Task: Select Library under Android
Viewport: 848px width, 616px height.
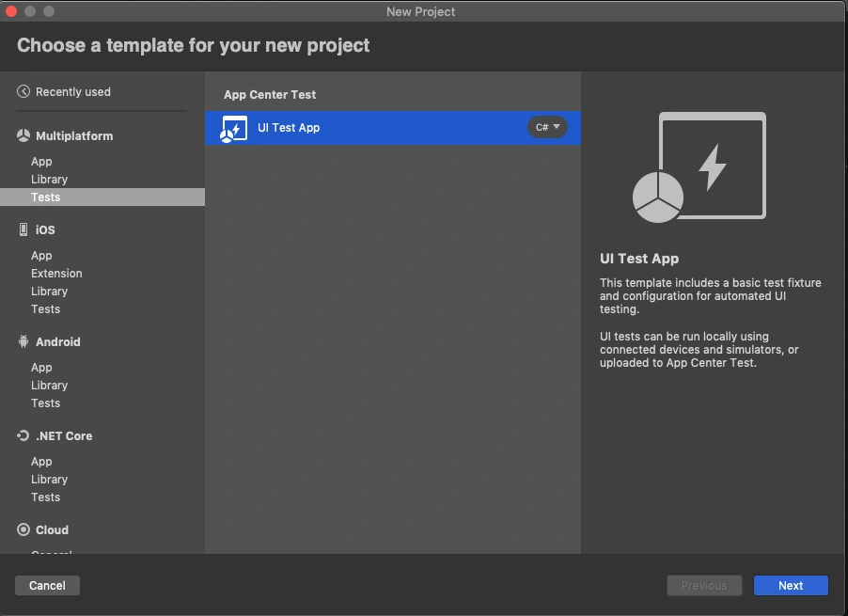Action: coord(49,385)
